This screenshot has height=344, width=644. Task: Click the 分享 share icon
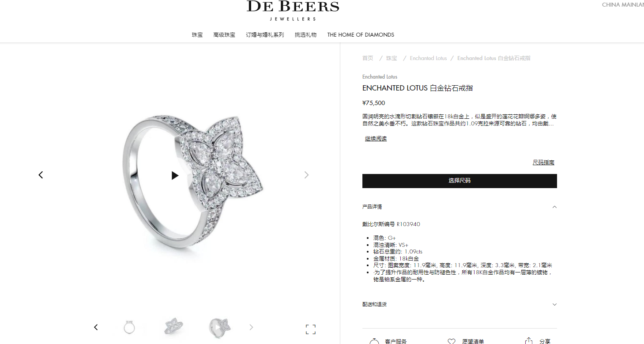[x=529, y=341]
